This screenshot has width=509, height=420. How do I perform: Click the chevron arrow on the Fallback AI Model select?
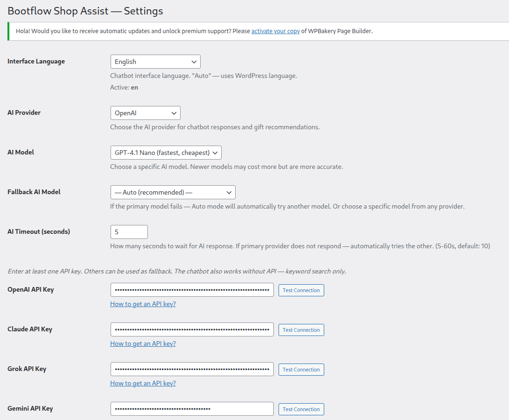point(229,192)
